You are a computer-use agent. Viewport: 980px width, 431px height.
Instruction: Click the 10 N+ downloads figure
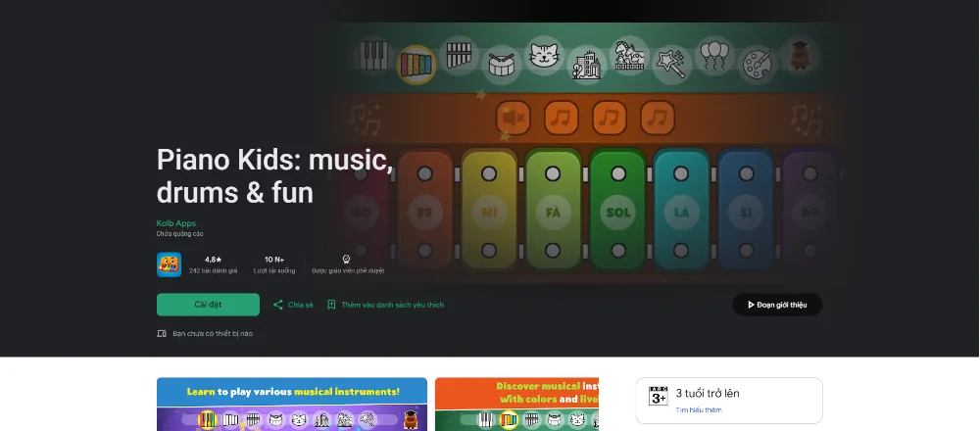click(274, 260)
